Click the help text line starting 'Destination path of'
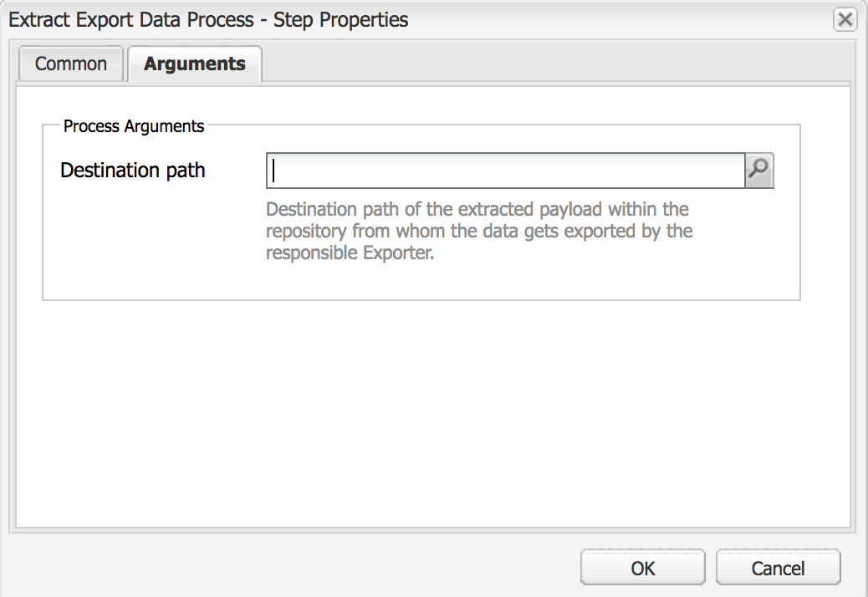The height and width of the screenshot is (597, 868). point(477,209)
